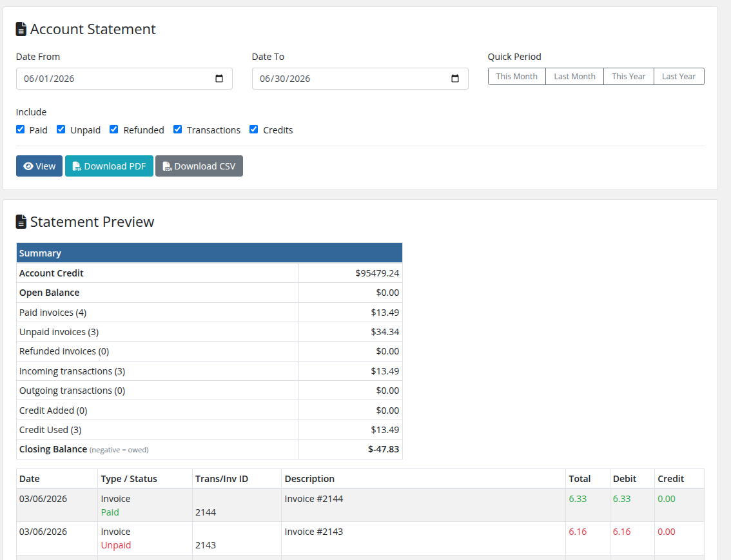The image size is (731, 560).
Task: Click the Trans/Inv ID column header
Action: pyautogui.click(x=237, y=478)
